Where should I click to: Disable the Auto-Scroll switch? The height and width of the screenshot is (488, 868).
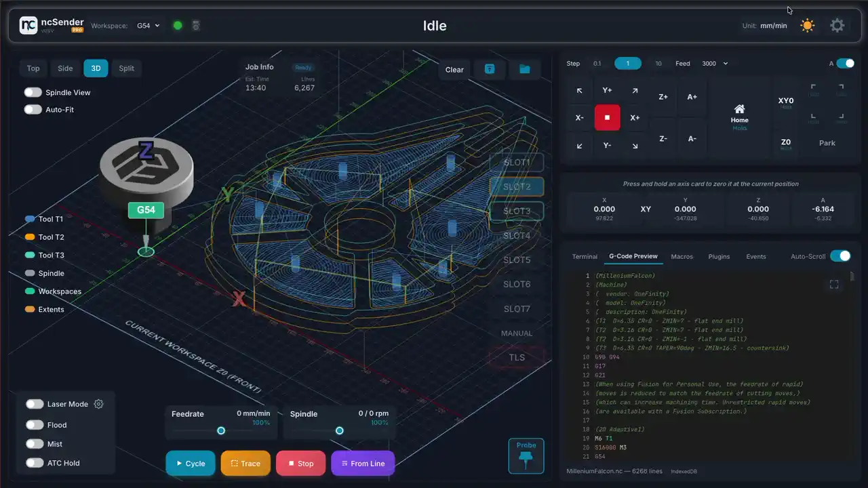tap(840, 256)
